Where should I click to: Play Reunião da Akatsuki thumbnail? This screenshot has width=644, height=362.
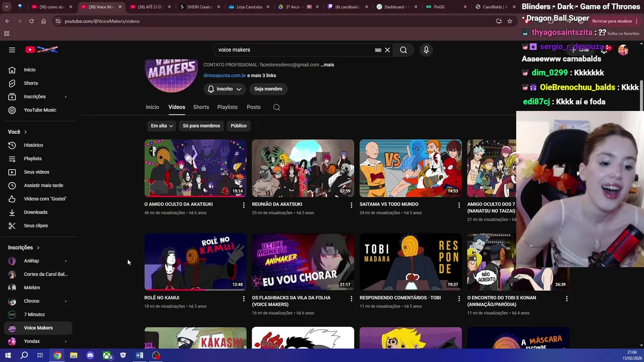click(x=303, y=168)
